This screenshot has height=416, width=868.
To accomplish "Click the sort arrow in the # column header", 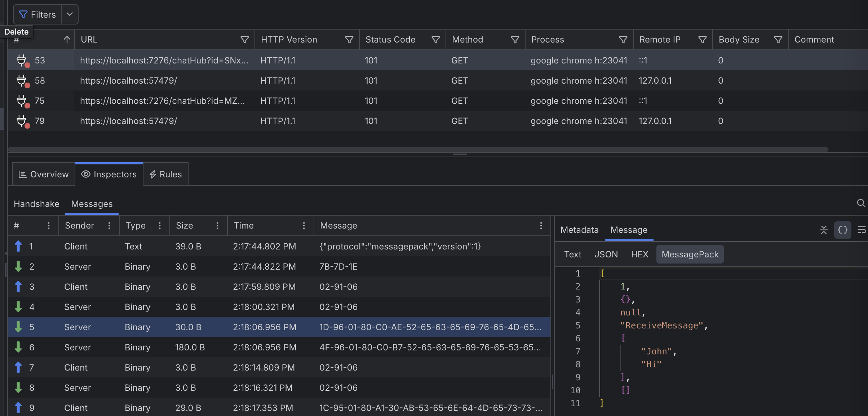I will [67, 40].
